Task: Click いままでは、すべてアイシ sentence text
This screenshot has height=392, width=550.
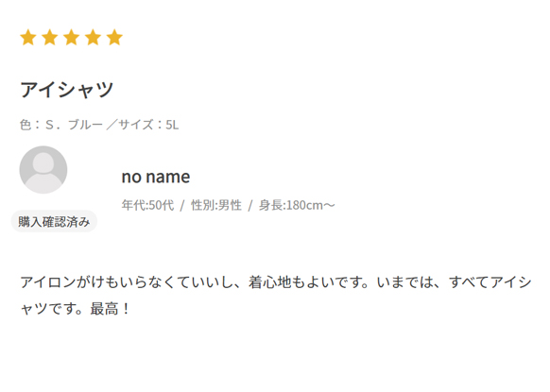Action: 455,282
